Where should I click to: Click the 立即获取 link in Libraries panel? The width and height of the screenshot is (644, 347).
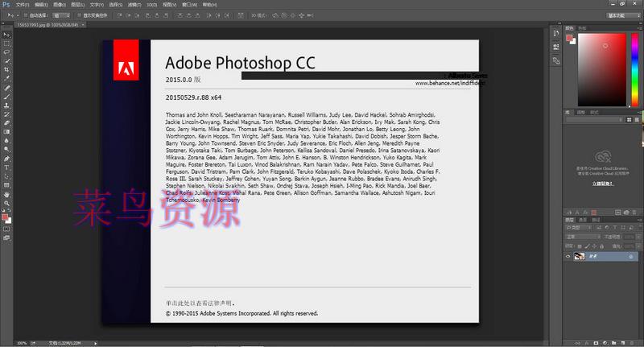(x=602, y=184)
